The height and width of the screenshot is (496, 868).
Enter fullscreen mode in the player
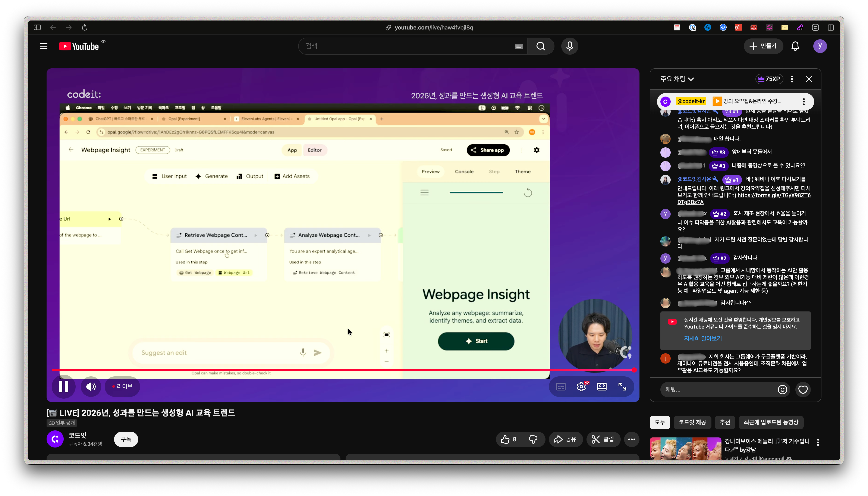pos(622,386)
